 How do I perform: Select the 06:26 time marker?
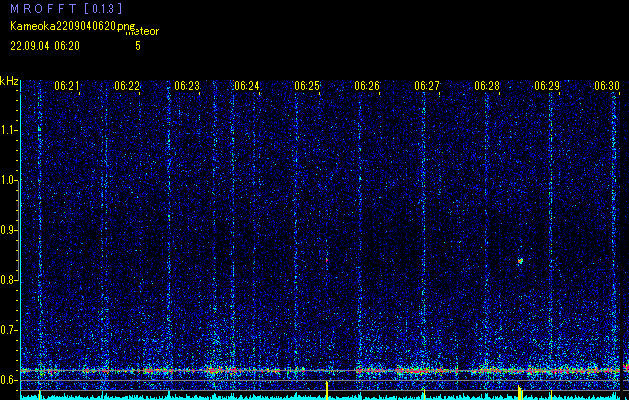[x=367, y=85]
